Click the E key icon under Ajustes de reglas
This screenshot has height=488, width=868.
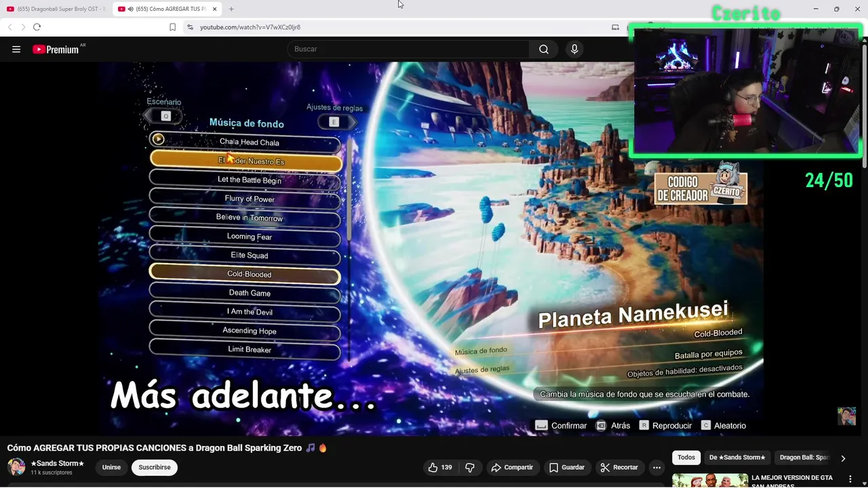pyautogui.click(x=334, y=122)
